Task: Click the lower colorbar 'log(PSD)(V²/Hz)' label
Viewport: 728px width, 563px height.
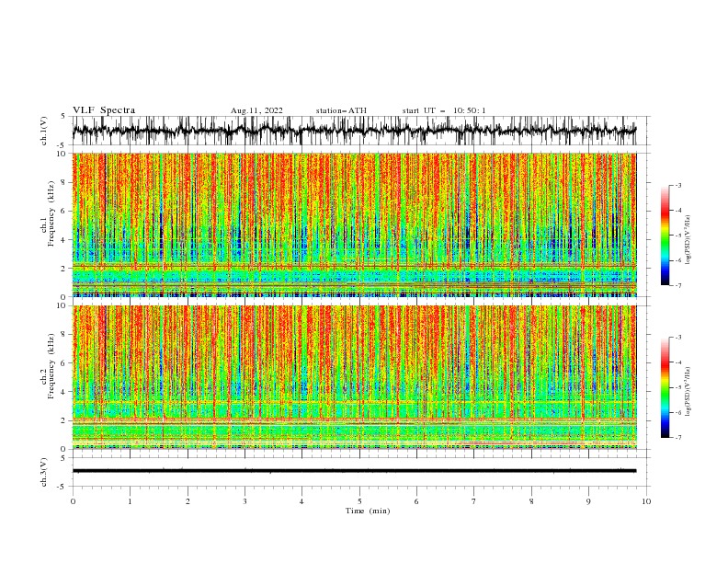Action: [688, 391]
